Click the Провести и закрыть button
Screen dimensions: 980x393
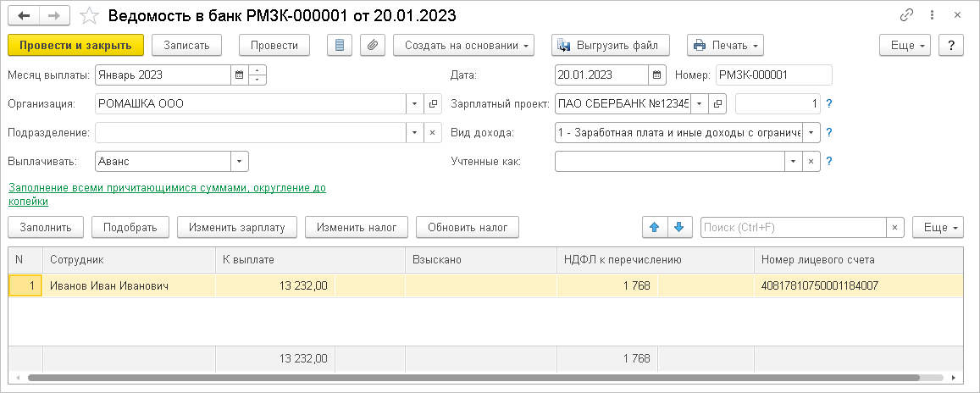[75, 45]
